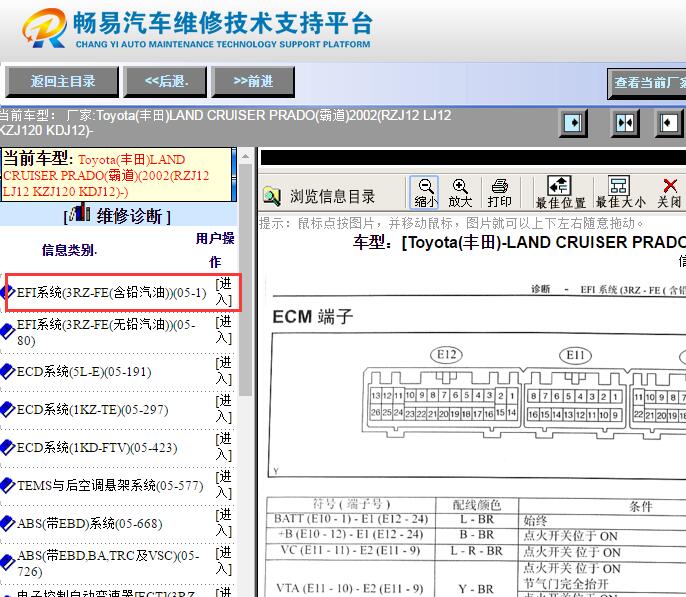686x597 pixels.
Task: Select ABS(带EBD,BA,TRC及VSC)(05-726) entry
Action: point(108,563)
